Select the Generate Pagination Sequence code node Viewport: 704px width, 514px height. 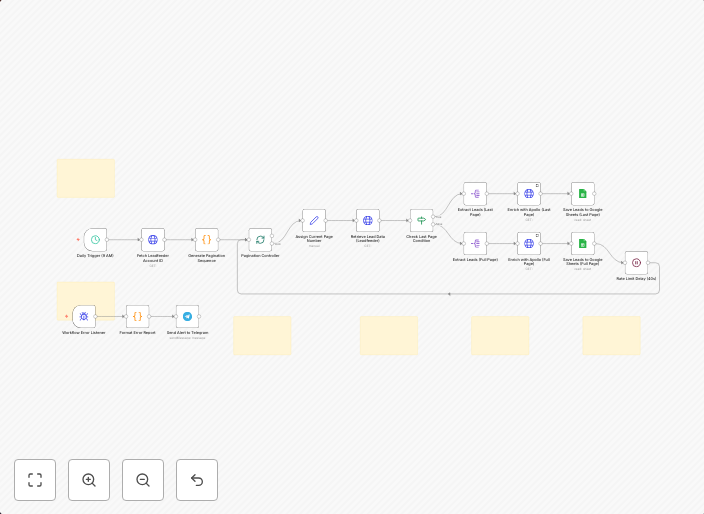[207, 240]
